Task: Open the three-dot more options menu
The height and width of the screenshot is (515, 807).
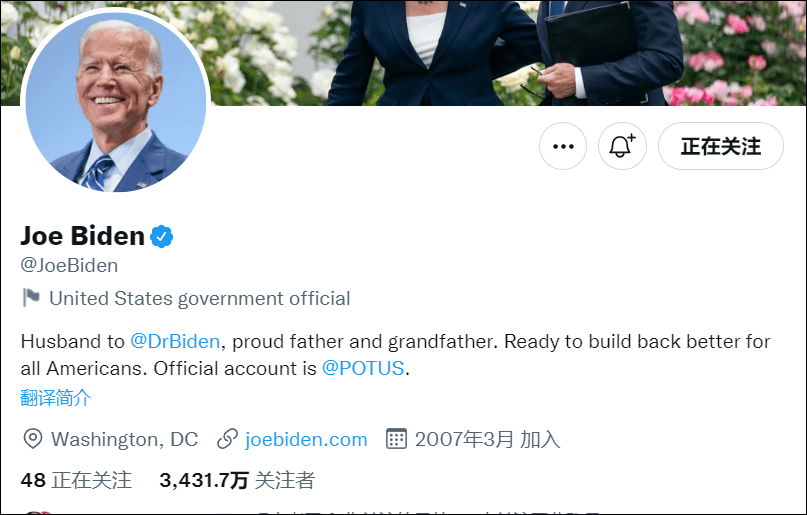Action: (563, 147)
